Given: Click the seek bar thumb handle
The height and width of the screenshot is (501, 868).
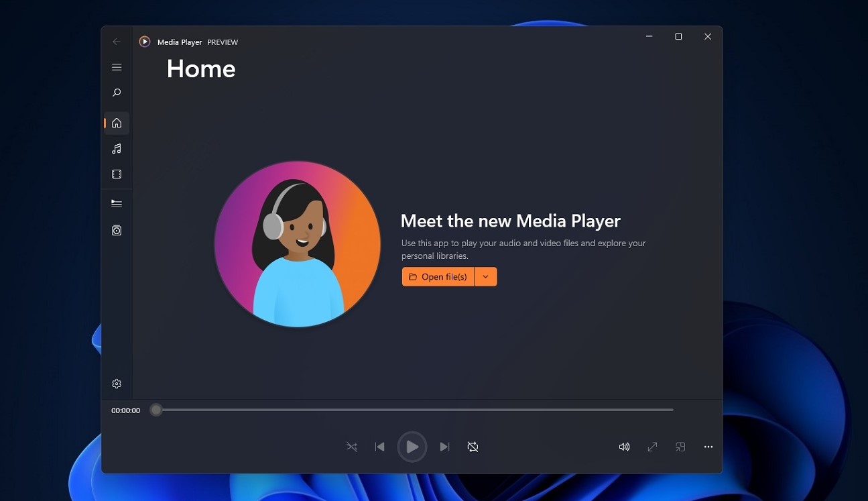Looking at the screenshot, I should coord(156,410).
